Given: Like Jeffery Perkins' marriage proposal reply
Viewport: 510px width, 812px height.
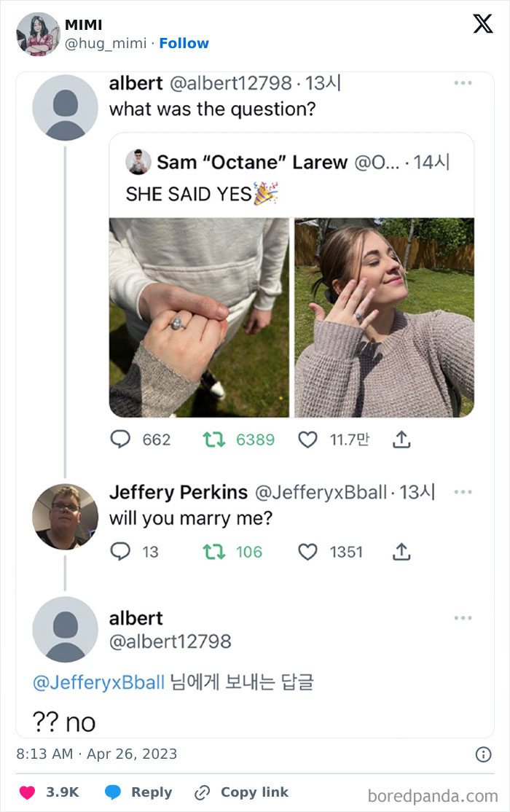Looking at the screenshot, I should (307, 552).
